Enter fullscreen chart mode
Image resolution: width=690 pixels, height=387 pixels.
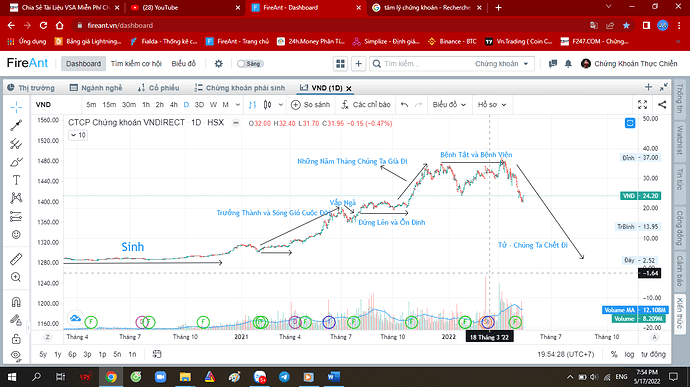point(642,105)
